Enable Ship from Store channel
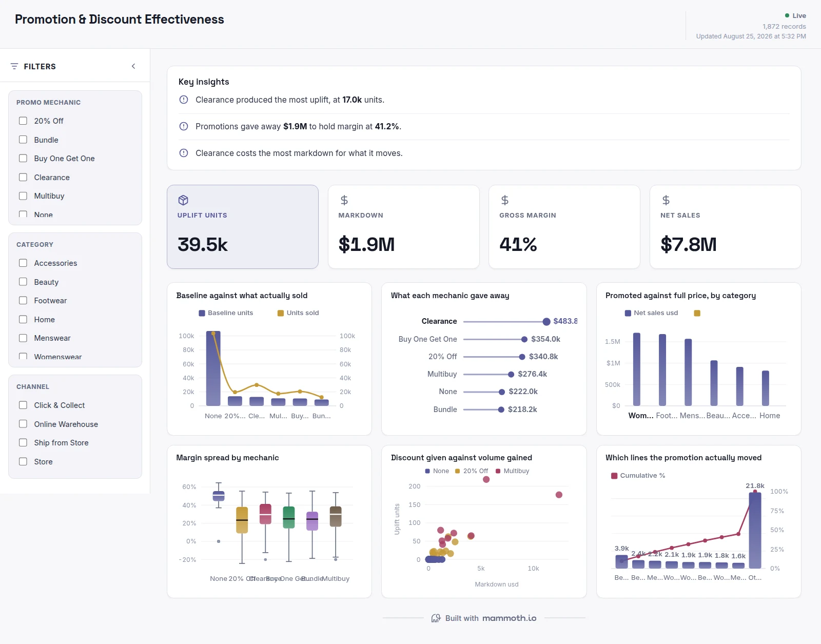Screen dimensions: 821x644 pos(23,442)
